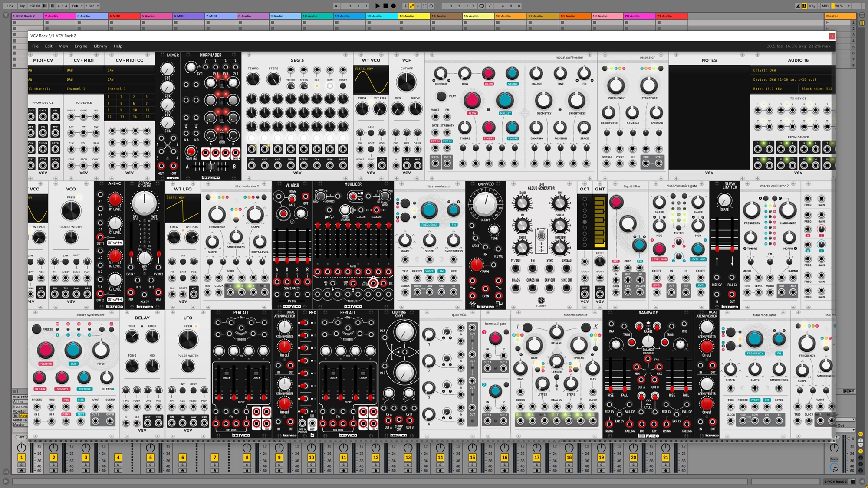Click the Link button
Screen dimensions: 868x488
(x=10, y=6)
